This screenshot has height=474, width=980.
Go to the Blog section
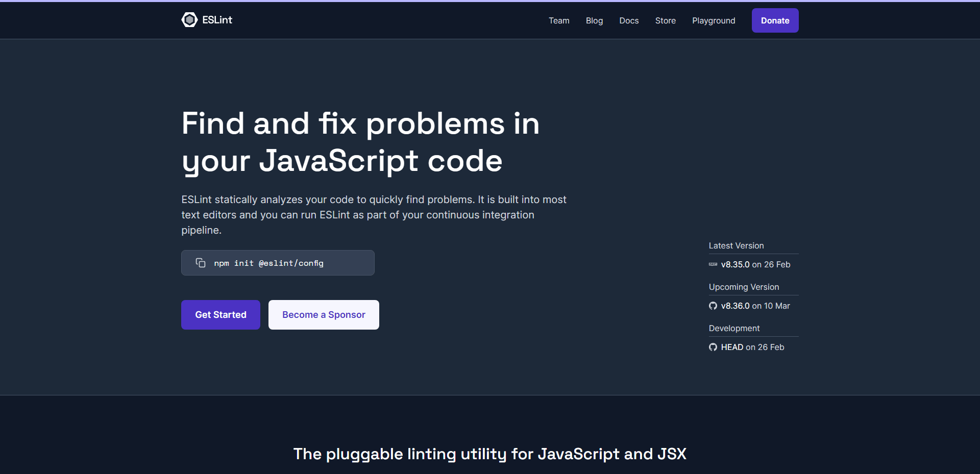click(594, 20)
